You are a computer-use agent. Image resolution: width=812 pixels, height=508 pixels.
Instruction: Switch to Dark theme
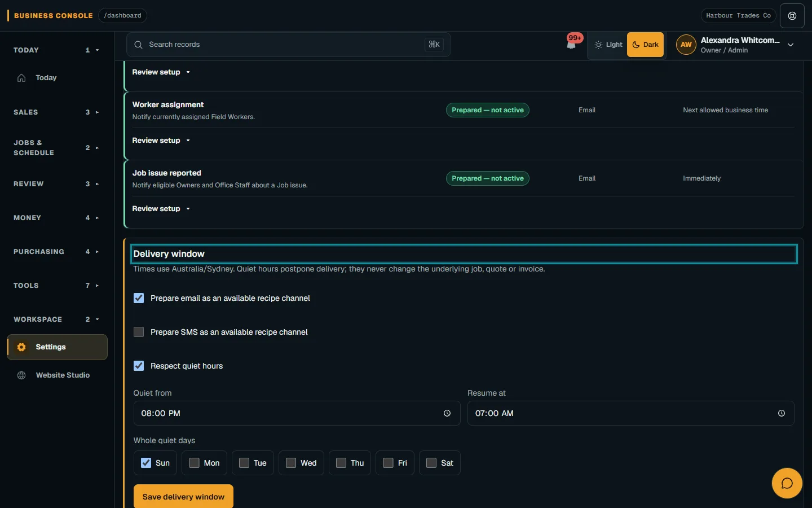point(645,45)
